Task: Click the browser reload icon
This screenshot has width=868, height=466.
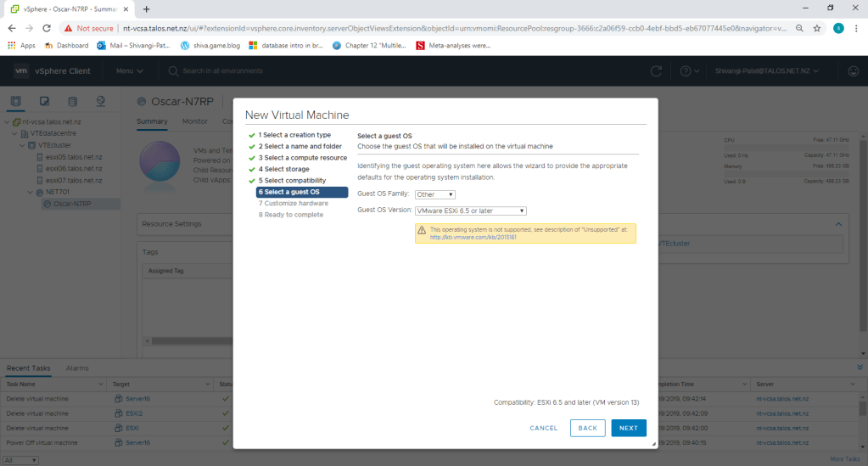Action: click(48, 28)
